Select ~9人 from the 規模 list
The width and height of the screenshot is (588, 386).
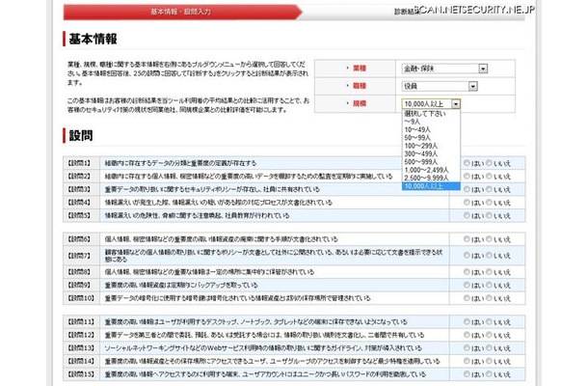click(431, 122)
